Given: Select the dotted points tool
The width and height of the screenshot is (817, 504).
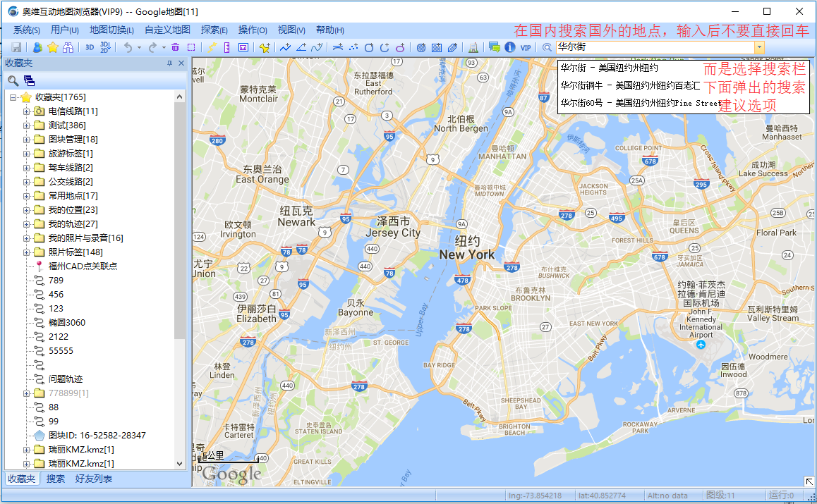Looking at the screenshot, I should (353, 47).
